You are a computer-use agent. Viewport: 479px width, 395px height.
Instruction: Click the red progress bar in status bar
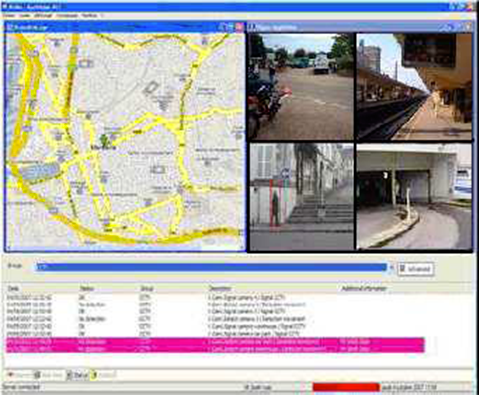[346, 387]
